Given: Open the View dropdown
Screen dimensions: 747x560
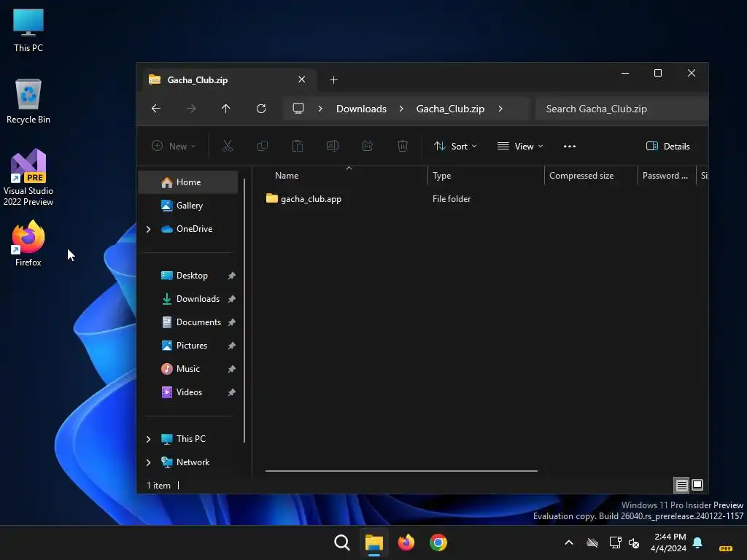Looking at the screenshot, I should tap(519, 146).
